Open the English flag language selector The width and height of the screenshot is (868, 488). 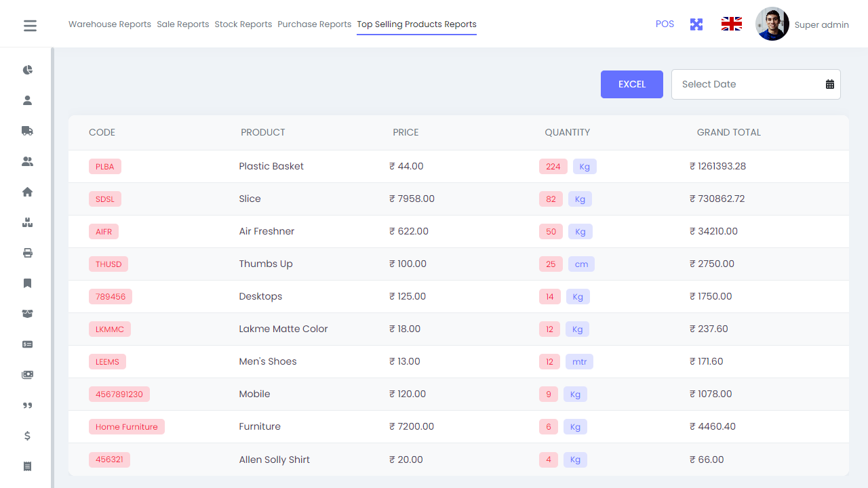(x=731, y=23)
